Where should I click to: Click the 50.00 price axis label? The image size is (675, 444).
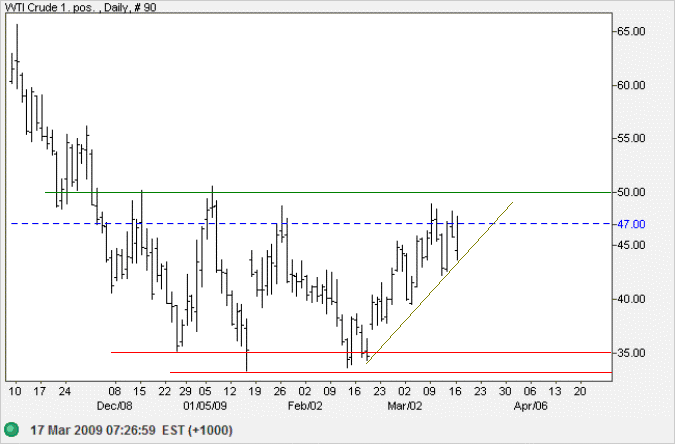point(631,192)
